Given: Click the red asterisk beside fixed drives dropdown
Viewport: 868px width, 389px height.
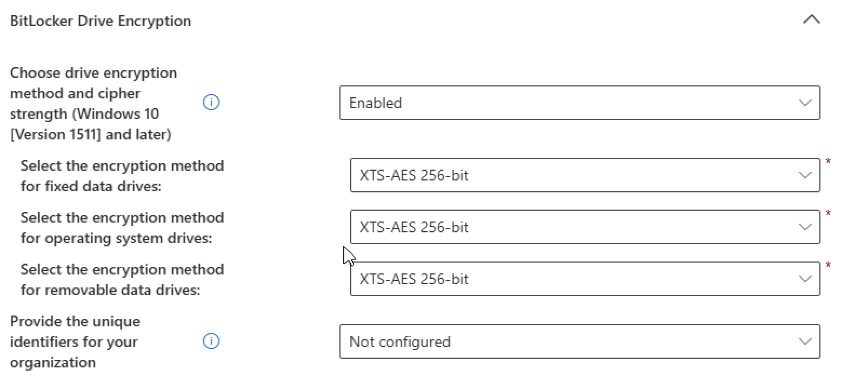Looking at the screenshot, I should 829,160.
